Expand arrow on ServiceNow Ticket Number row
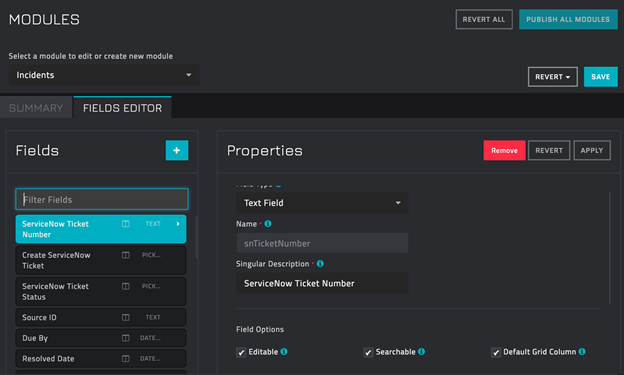 click(178, 224)
